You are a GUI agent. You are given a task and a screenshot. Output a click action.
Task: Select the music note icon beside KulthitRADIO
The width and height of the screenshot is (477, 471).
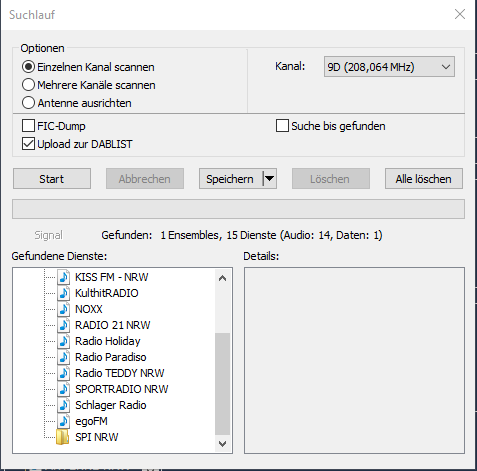63,293
